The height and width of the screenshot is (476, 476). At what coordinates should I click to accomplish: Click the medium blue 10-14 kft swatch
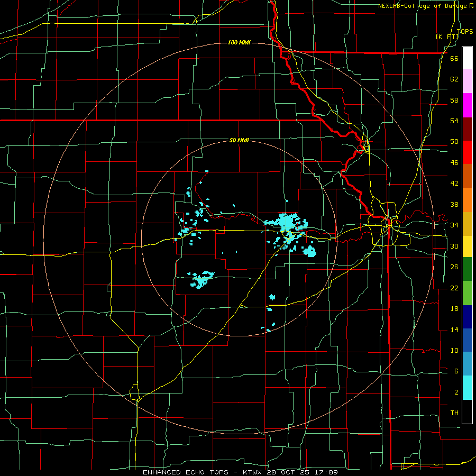pyautogui.click(x=467, y=340)
